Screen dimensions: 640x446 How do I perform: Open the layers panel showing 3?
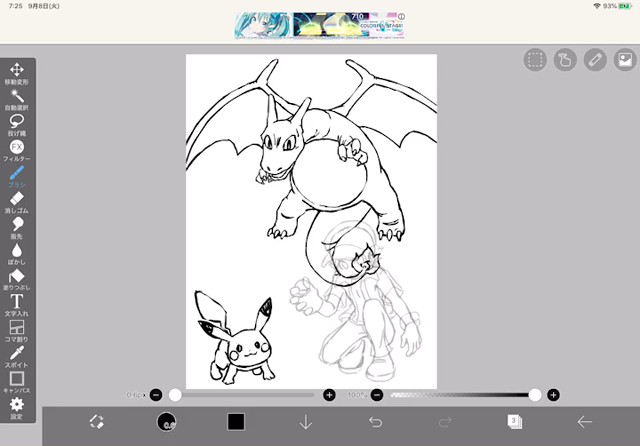(x=515, y=422)
